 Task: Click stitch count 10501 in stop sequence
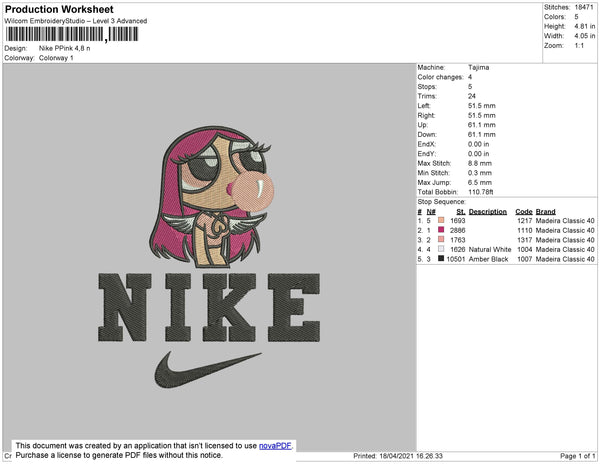click(456, 259)
